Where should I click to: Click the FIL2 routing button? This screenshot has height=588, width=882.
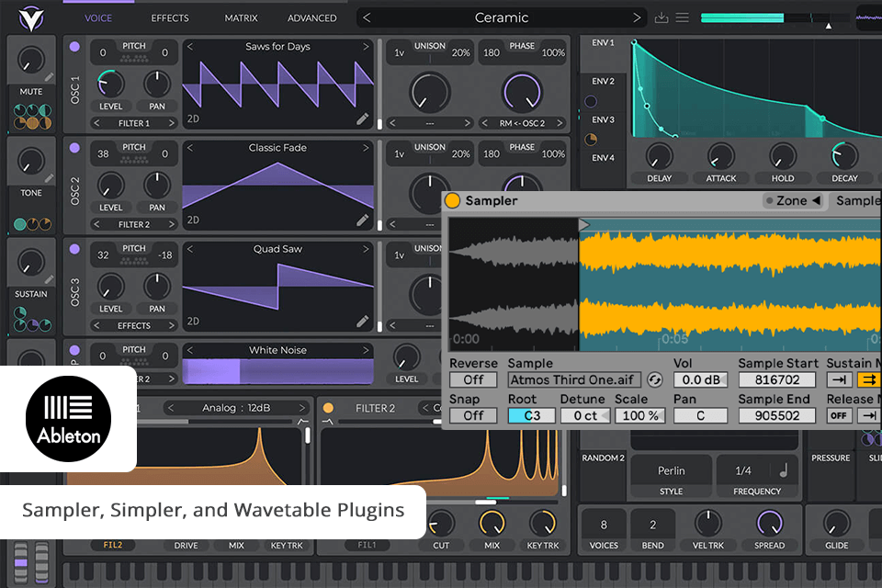click(112, 545)
